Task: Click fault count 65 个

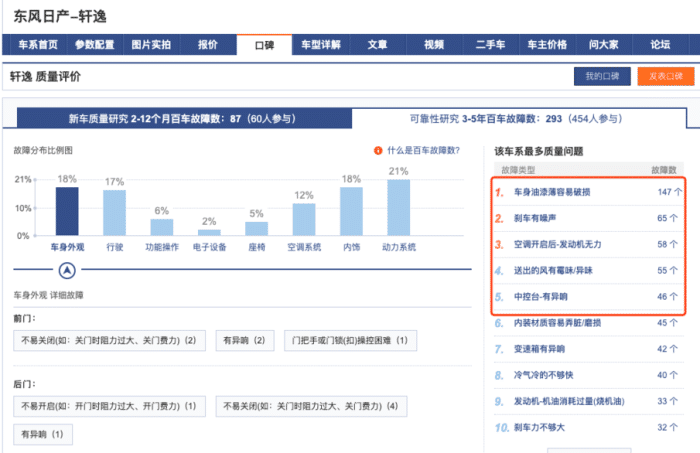Action: click(x=667, y=218)
